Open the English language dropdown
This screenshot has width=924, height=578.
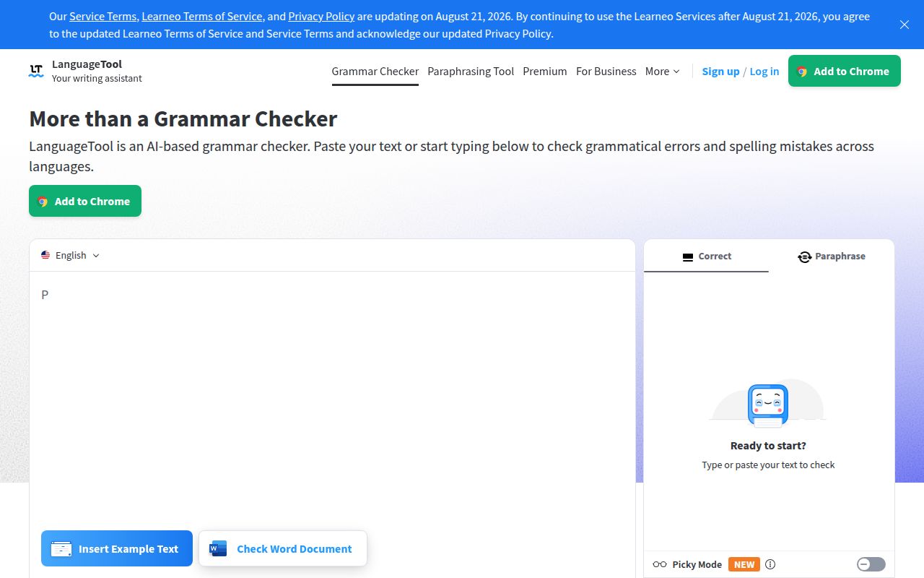(x=71, y=255)
